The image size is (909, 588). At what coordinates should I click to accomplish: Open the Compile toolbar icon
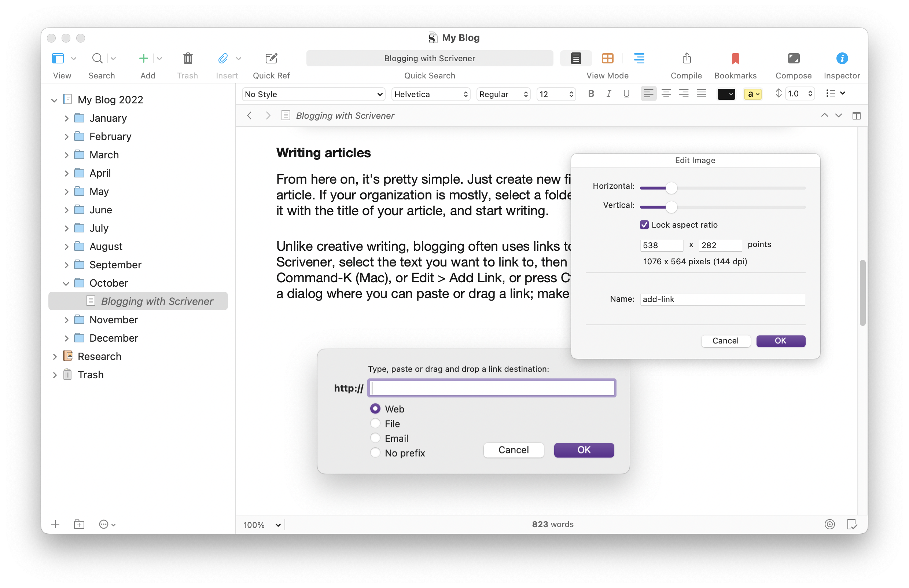coord(686,58)
